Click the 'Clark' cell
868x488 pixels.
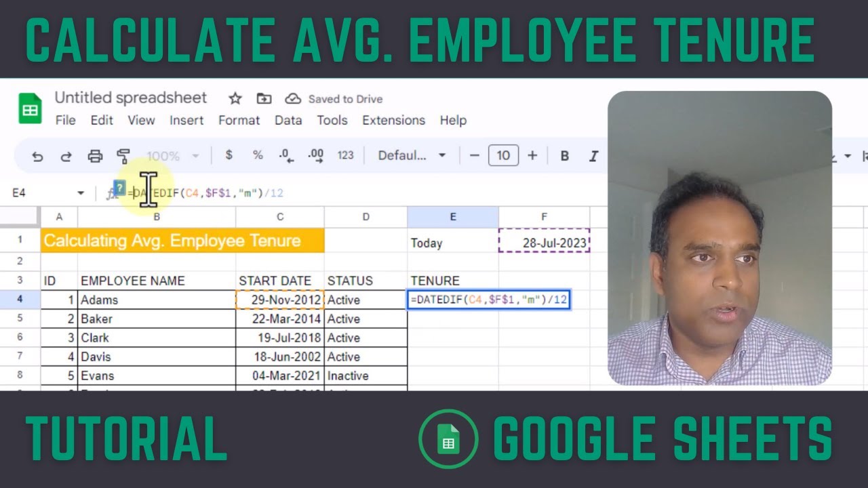[x=157, y=338]
